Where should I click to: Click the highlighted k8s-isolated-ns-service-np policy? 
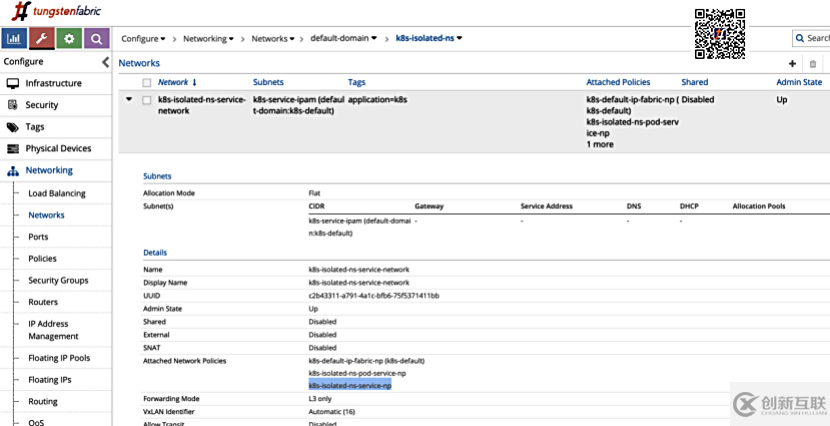(350, 386)
